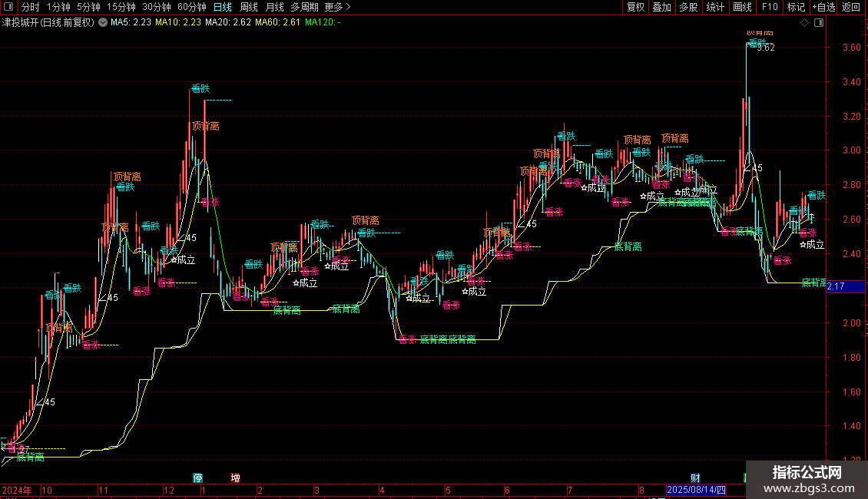Viewport: 868px width, 499px height.
Task: Click the MA5: 2.23 indicator label
Action: pyautogui.click(x=131, y=23)
